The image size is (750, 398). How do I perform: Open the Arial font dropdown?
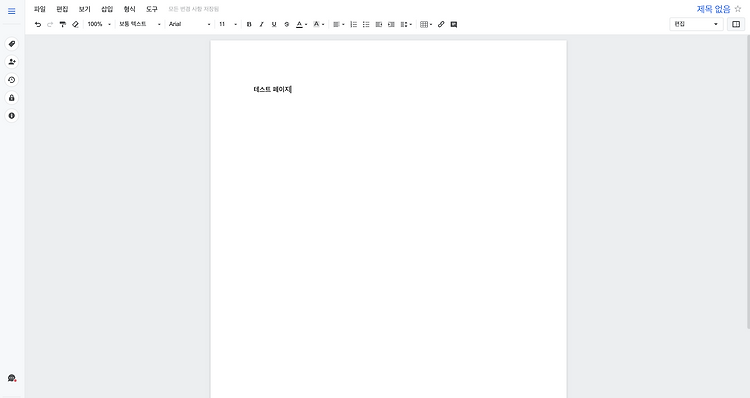pos(189,24)
